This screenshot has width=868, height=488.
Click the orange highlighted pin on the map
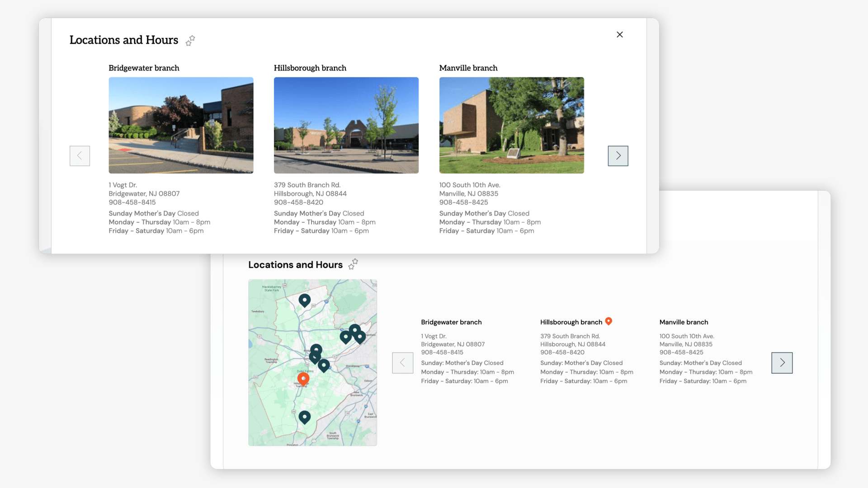pyautogui.click(x=303, y=379)
